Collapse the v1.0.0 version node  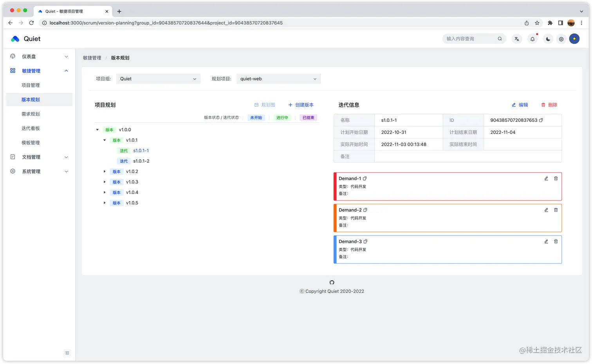point(97,130)
